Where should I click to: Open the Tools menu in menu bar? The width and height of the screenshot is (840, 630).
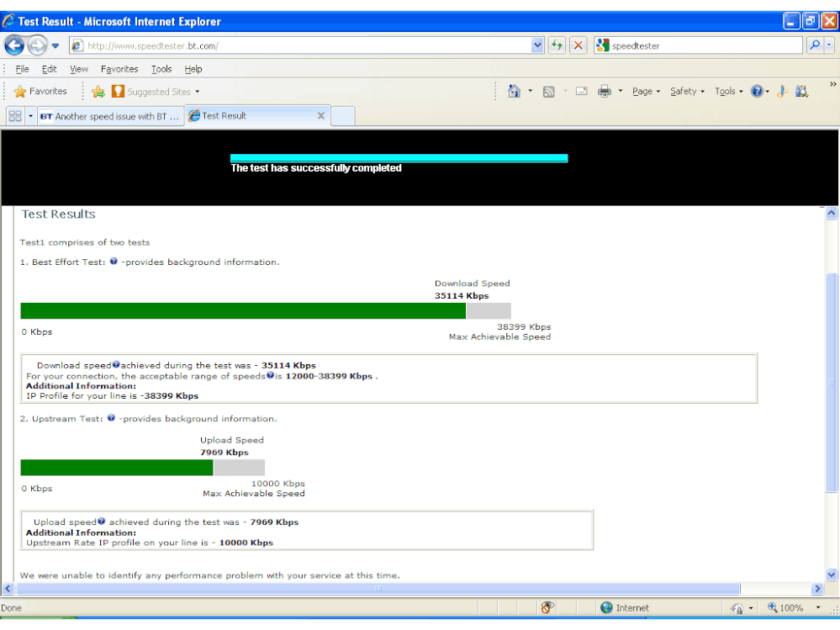coord(161,69)
